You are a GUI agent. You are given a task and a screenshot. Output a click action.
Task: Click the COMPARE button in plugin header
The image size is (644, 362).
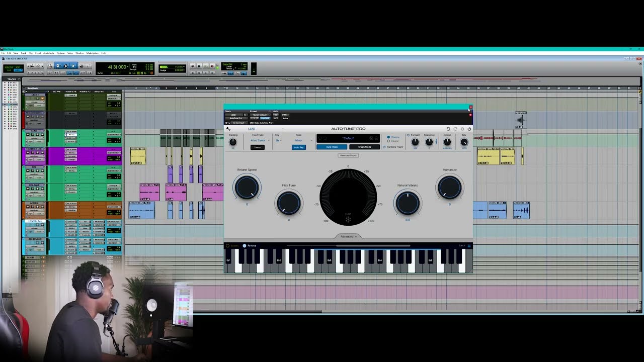click(265, 118)
